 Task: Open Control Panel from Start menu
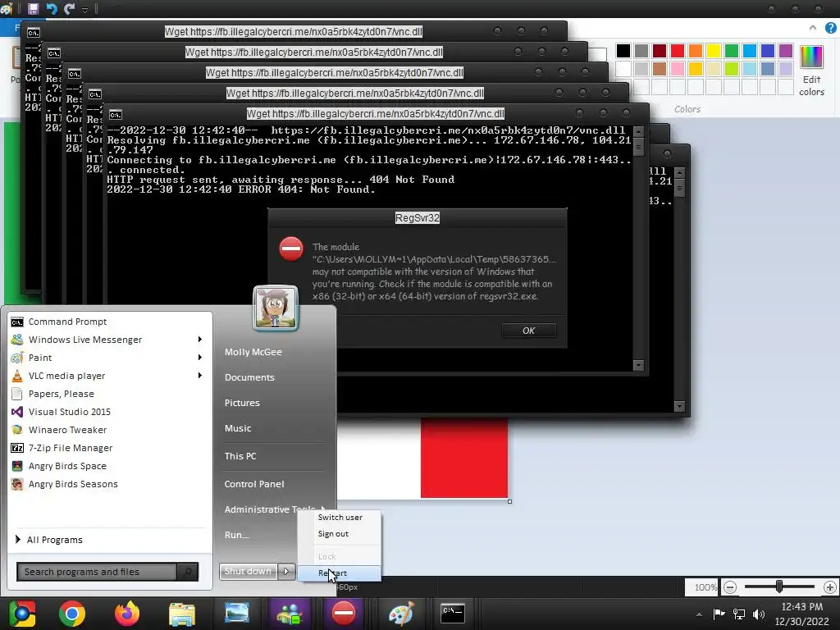pyautogui.click(x=254, y=484)
